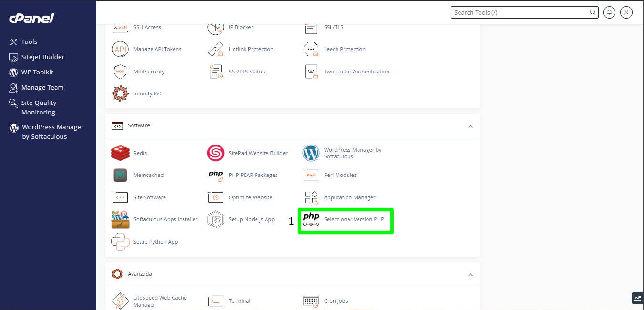Open ModSecurity settings
Image resolution: width=644 pixels, height=310 pixels.
(x=150, y=71)
